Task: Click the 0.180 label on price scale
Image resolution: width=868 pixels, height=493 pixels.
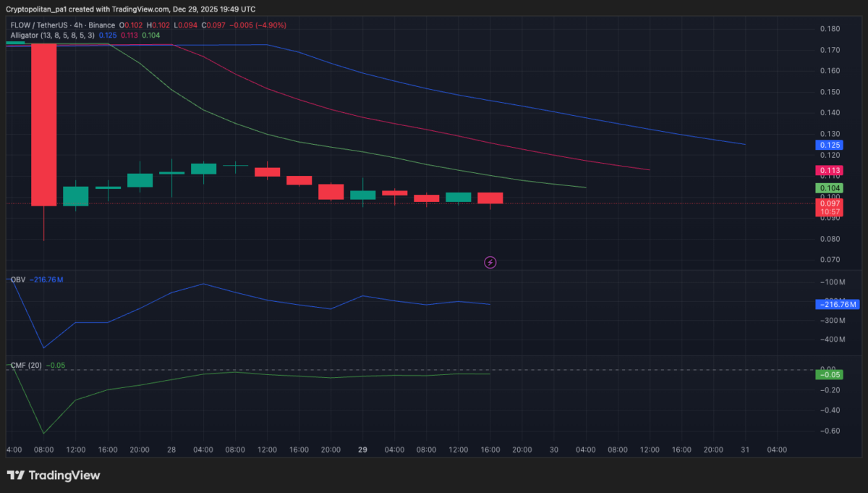Action: pyautogui.click(x=829, y=29)
